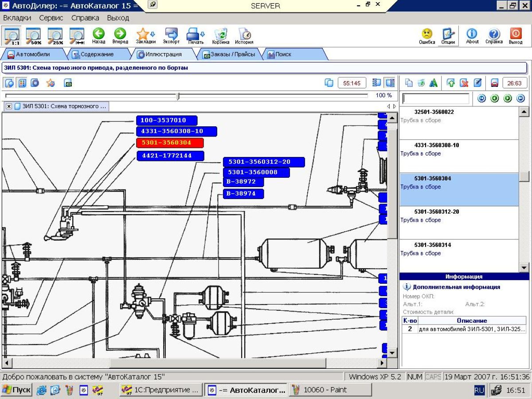Click the green up arrow icon
This screenshot has width=532, height=399.
(451, 83)
